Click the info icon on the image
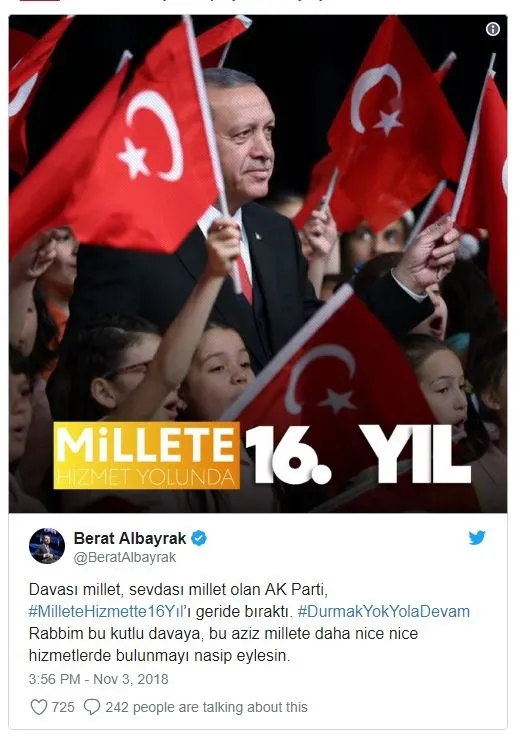 click(x=492, y=29)
